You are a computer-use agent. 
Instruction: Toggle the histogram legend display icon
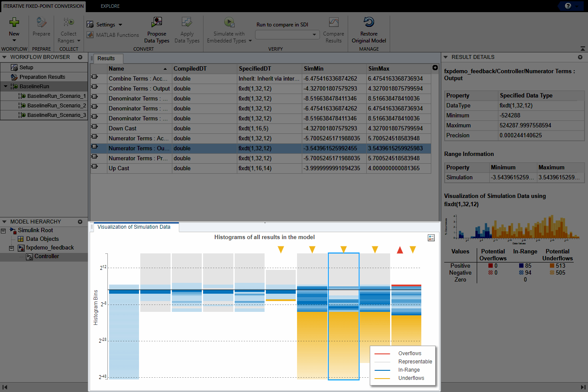click(431, 238)
